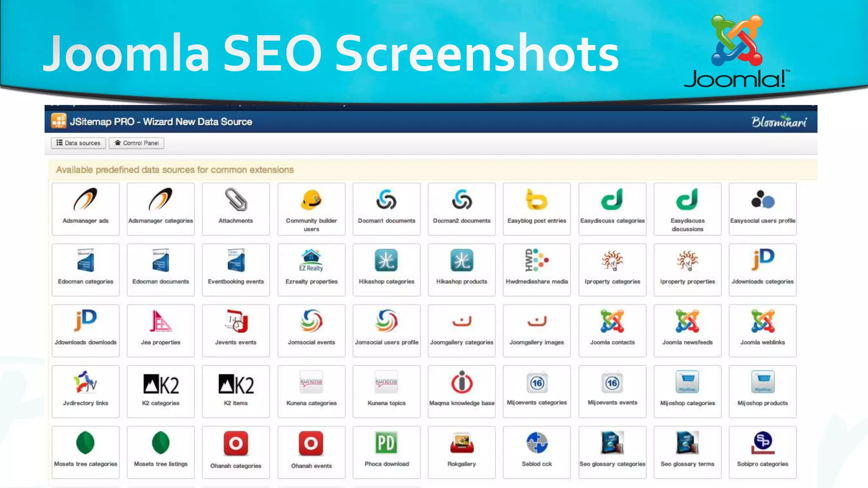Click the Bloominari logo link
This screenshot has width=868, height=488.
(779, 122)
